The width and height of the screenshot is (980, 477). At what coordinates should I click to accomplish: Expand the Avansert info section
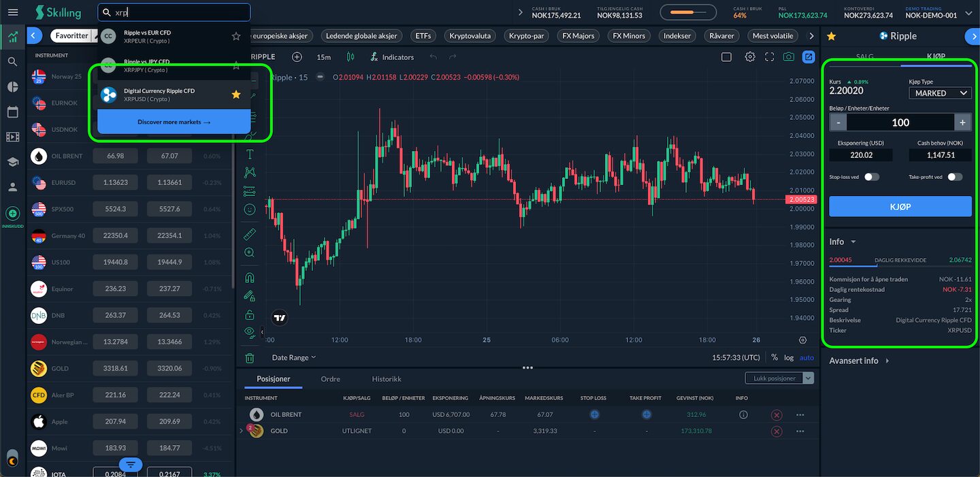point(860,361)
